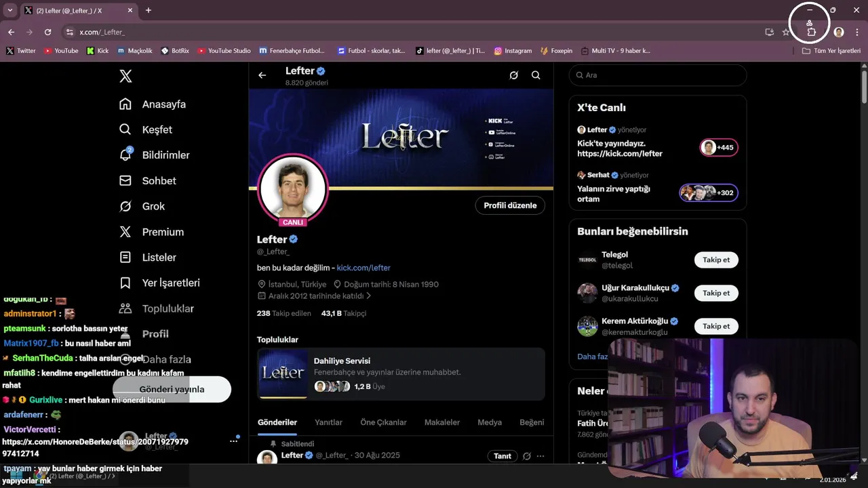Click site information icon in address bar
Image resolution: width=868 pixels, height=488 pixels.
pyautogui.click(x=69, y=32)
